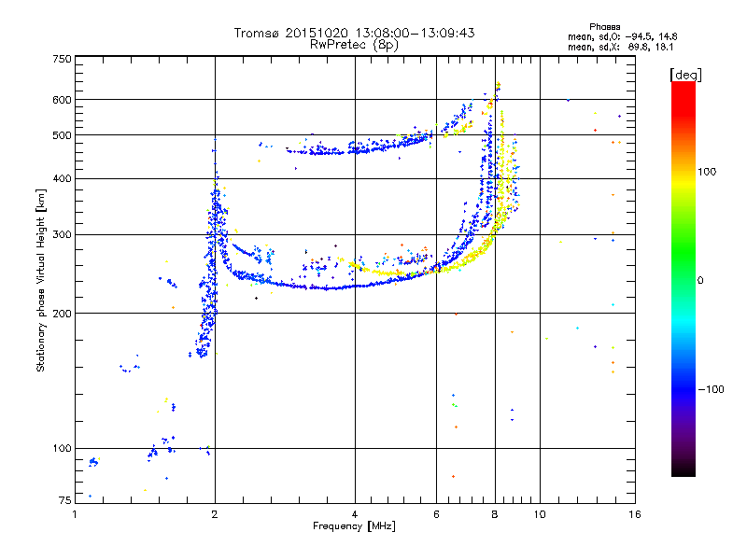The width and height of the screenshot is (747, 560).
Task: Click the y-axis tick label "600"
Action: click(x=62, y=100)
